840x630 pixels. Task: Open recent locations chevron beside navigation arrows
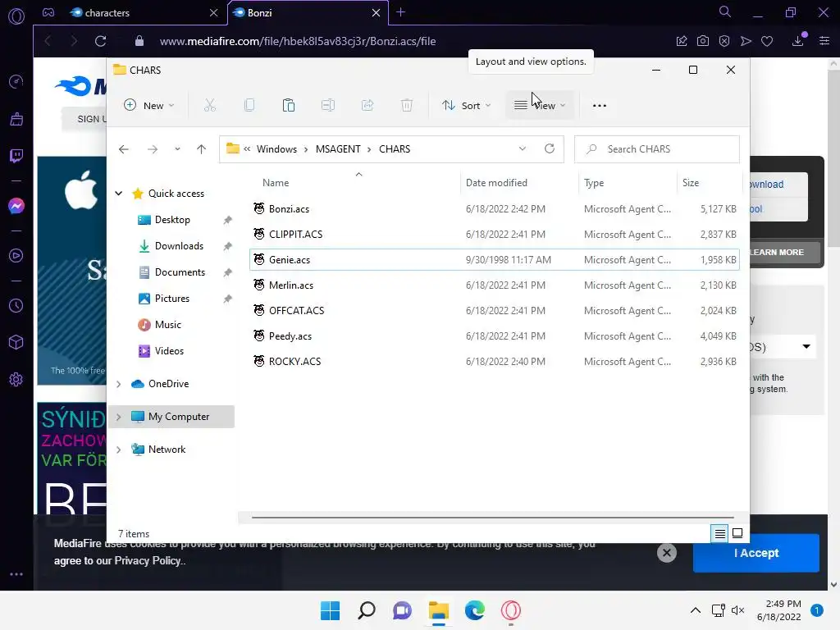pyautogui.click(x=177, y=149)
